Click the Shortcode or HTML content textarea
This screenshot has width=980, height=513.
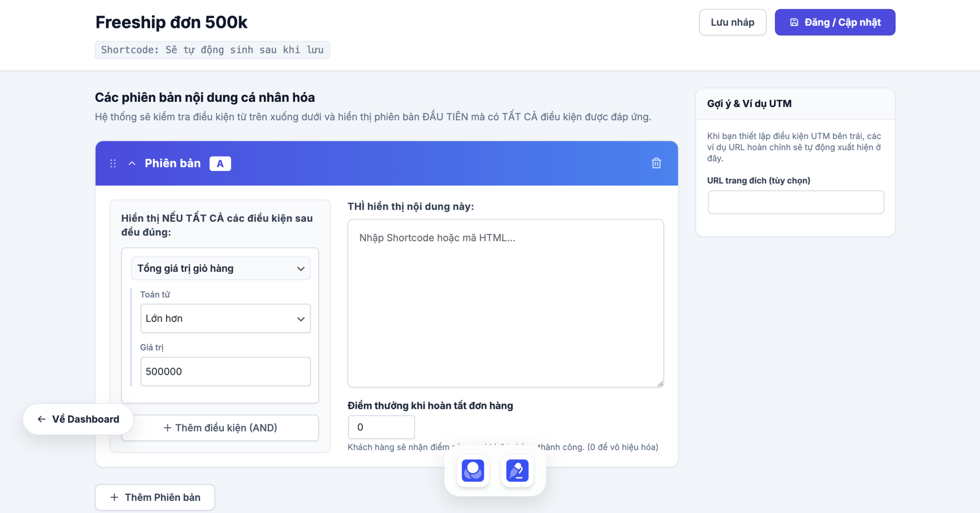pyautogui.click(x=506, y=303)
